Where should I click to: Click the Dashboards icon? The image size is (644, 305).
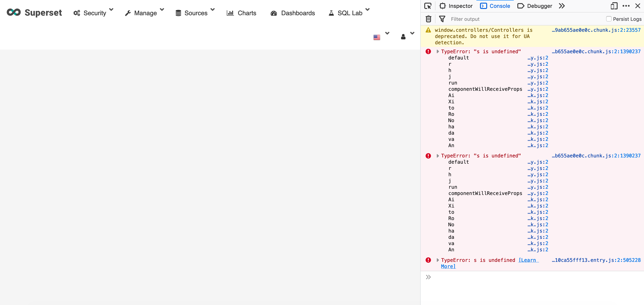(x=274, y=13)
